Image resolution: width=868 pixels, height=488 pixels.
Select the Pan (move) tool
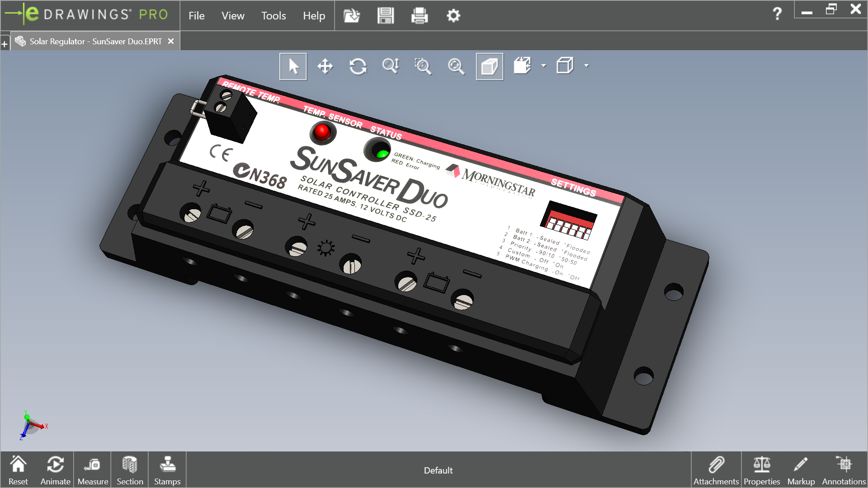[325, 66]
